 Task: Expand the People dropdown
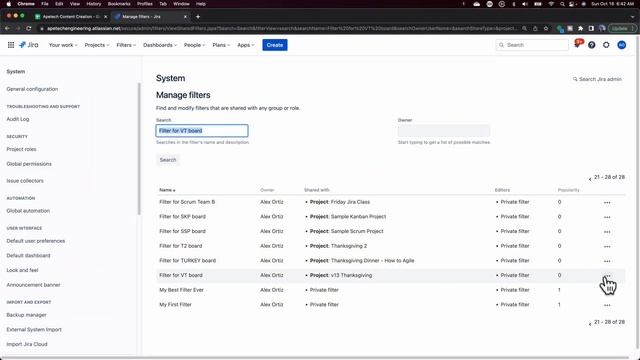194,45
